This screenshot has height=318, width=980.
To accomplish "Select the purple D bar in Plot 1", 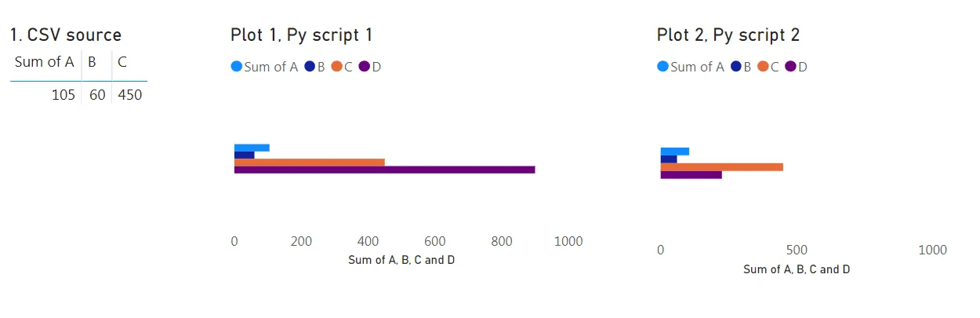I will (x=384, y=170).
